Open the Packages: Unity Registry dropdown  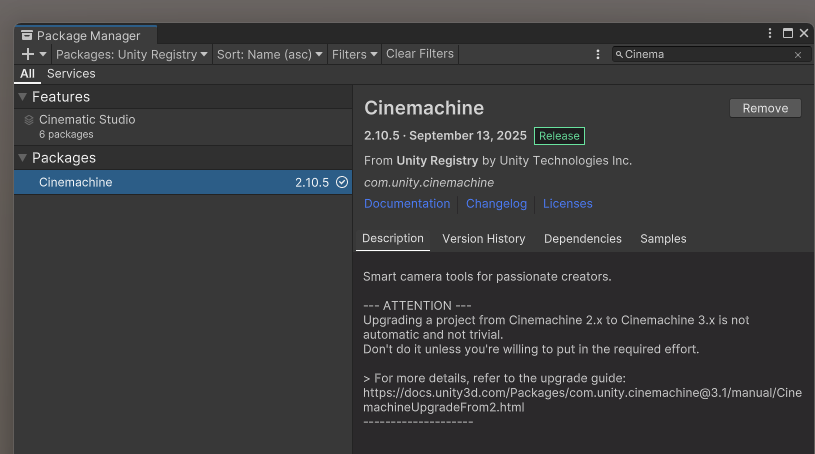(132, 54)
